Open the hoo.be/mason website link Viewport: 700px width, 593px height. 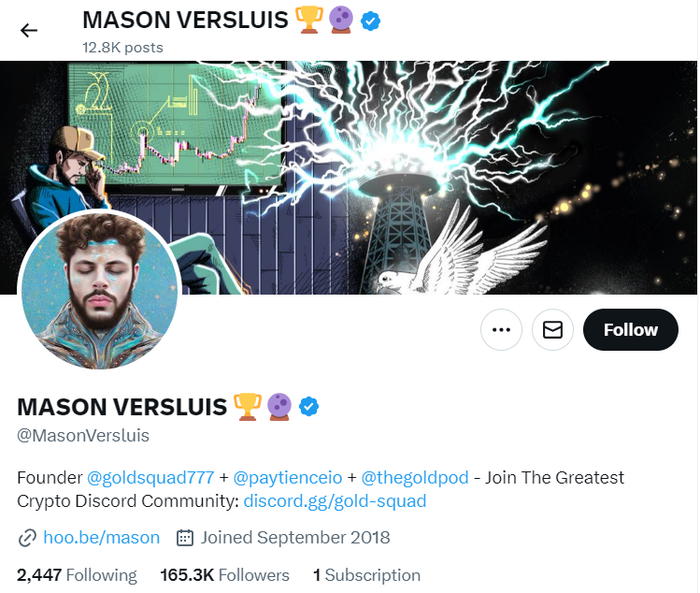(x=101, y=538)
